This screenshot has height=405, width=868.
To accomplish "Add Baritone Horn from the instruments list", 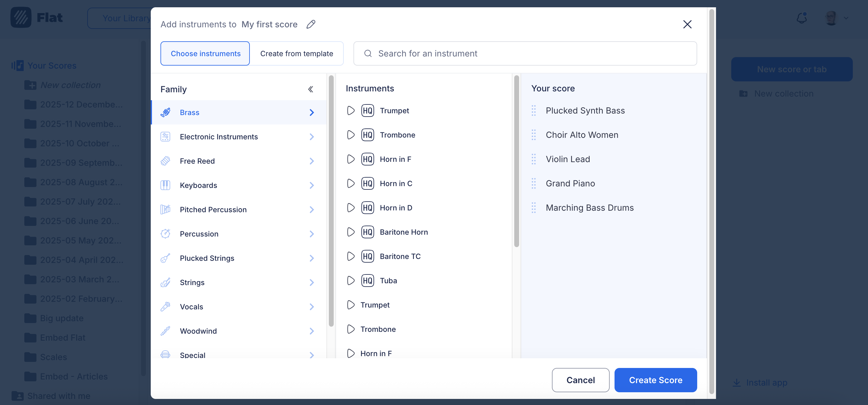I will [x=404, y=232].
